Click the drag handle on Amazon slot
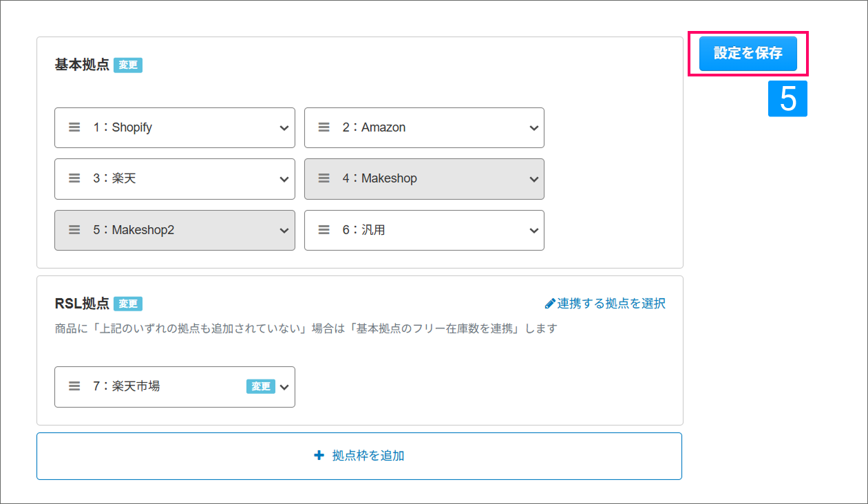Image resolution: width=868 pixels, height=504 pixels. [x=324, y=127]
